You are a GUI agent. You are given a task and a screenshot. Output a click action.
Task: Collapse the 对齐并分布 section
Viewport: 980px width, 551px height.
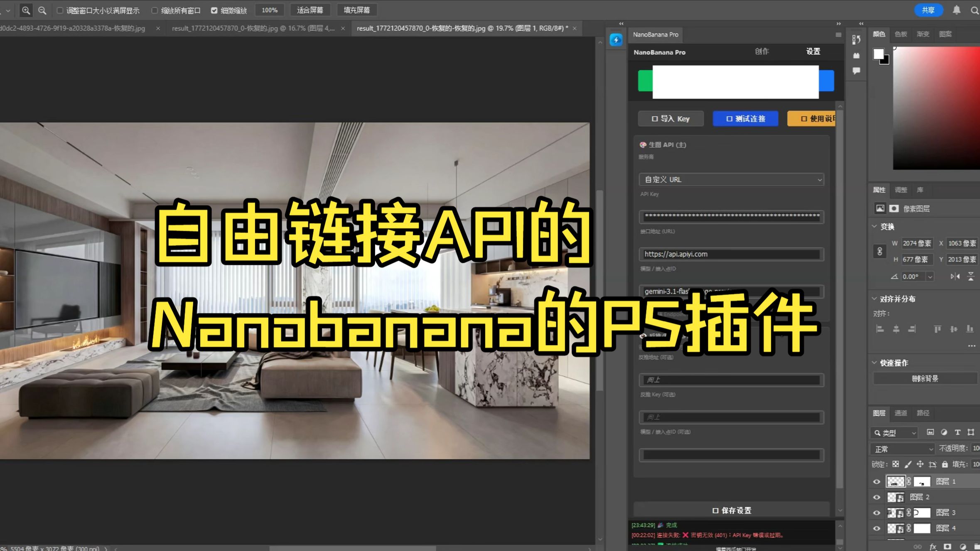coord(874,299)
